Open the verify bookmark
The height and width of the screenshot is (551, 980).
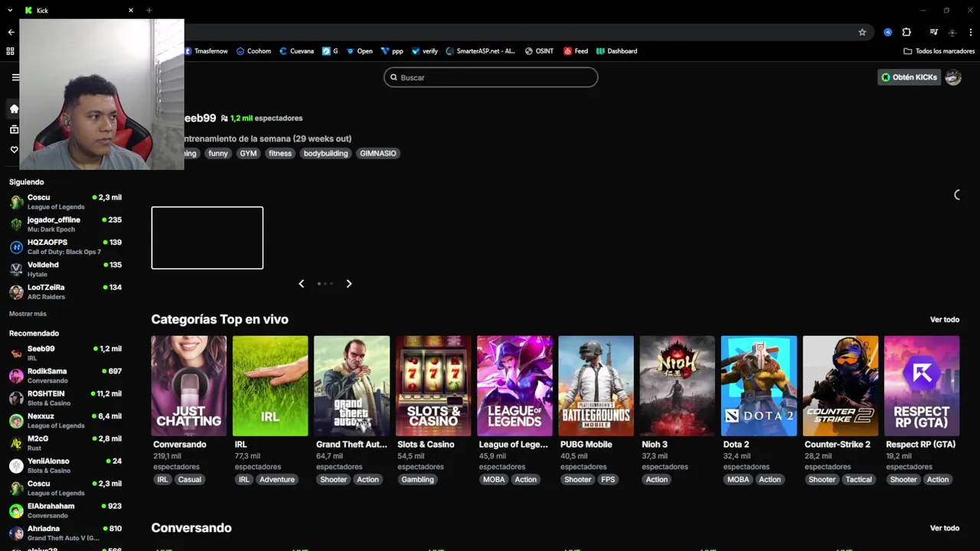(x=425, y=51)
